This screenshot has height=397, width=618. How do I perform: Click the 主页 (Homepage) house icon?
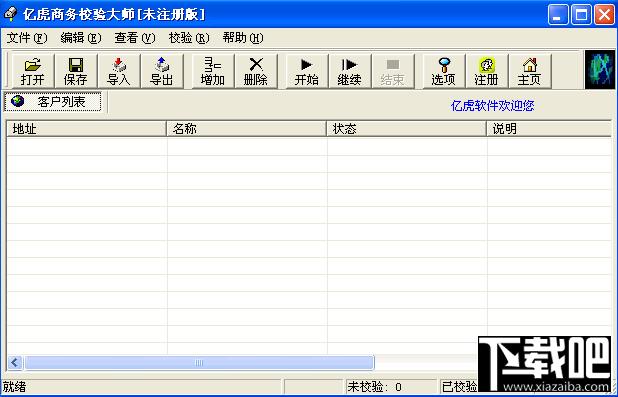(529, 71)
